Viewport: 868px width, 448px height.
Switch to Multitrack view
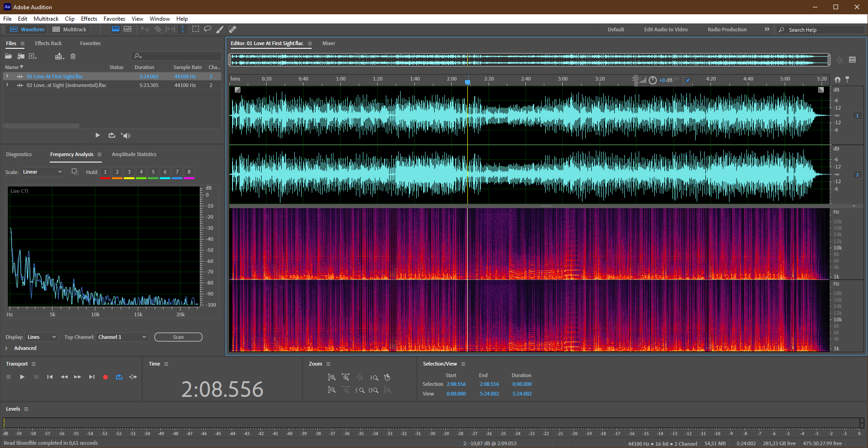70,29
